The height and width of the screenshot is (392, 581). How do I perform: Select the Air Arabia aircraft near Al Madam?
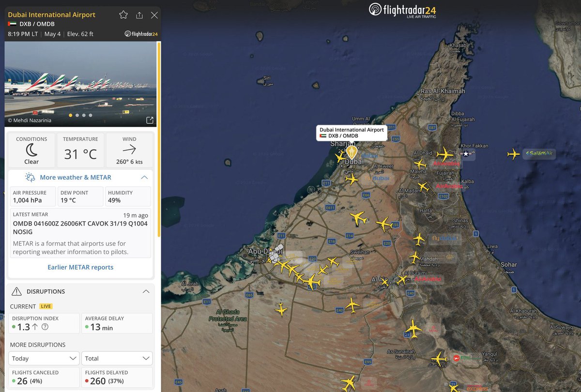423,186
